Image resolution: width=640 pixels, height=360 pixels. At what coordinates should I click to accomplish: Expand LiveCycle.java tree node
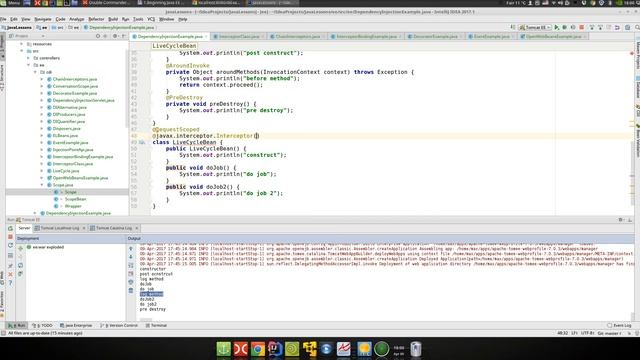(x=42, y=171)
